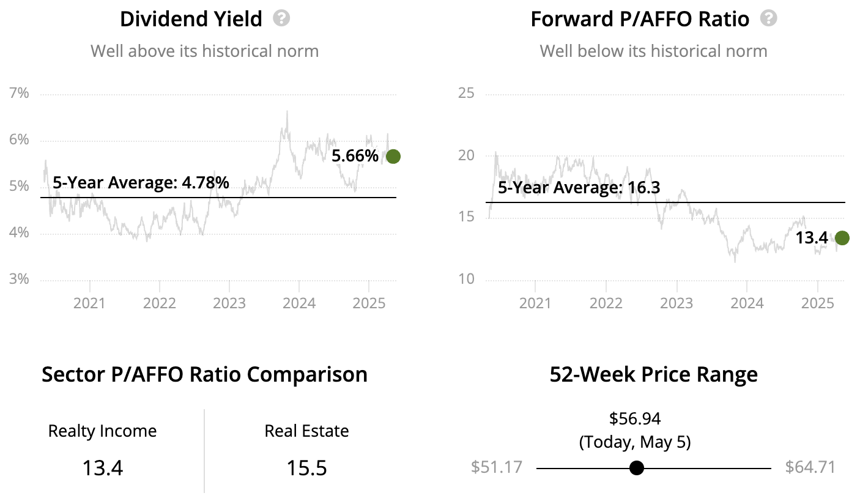Screen dimensions: 860x504
Task: Click the Realty Income 13.4 value
Action: point(103,469)
